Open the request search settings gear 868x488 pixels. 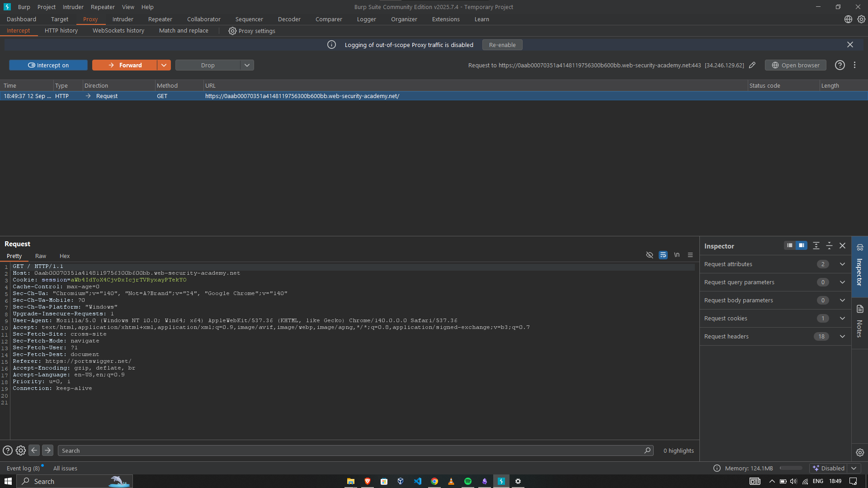(21, 450)
